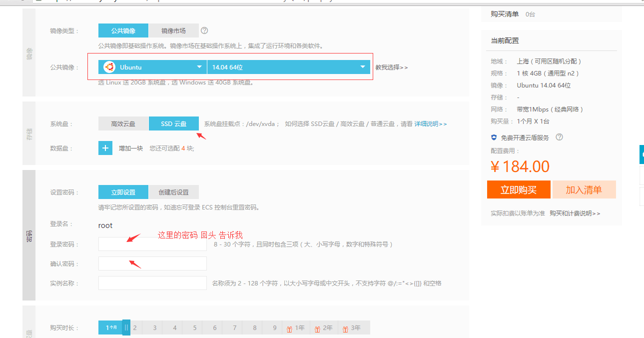Click the gift icon on 3年 duration
This screenshot has width=644, height=338.
pos(345,328)
